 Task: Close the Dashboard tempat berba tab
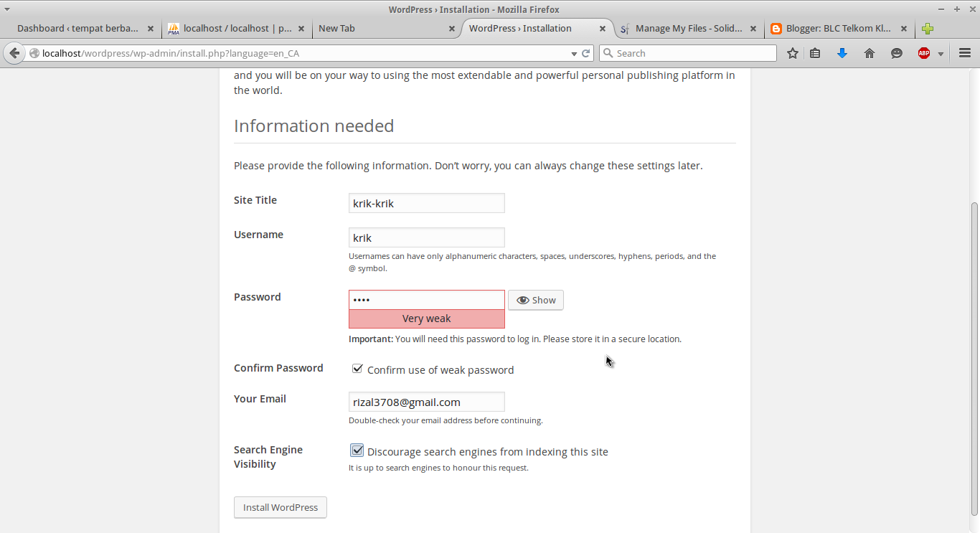[151, 29]
